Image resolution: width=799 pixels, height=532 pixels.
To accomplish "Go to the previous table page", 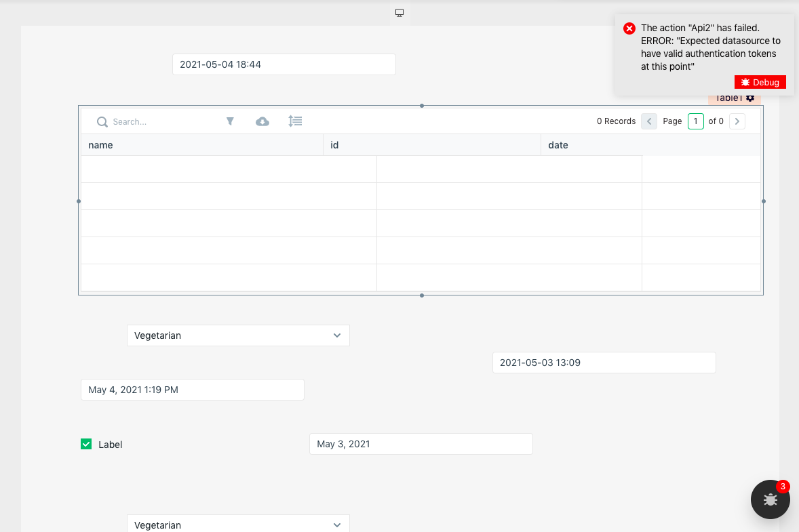I will [x=648, y=121].
